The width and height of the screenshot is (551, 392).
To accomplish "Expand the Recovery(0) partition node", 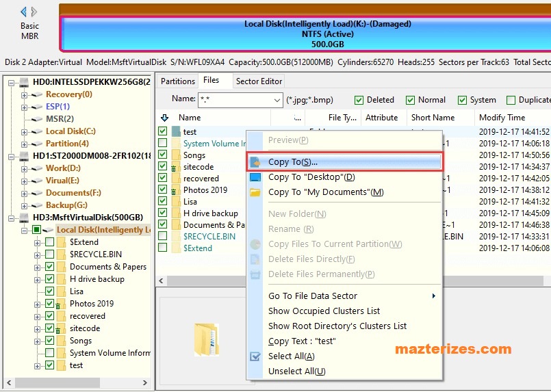I will [x=24, y=95].
